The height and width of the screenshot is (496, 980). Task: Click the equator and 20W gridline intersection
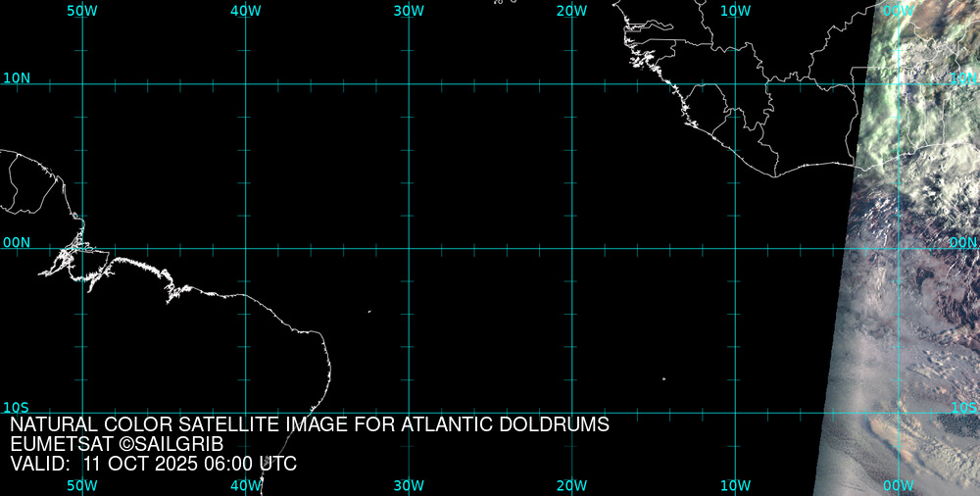(572, 248)
